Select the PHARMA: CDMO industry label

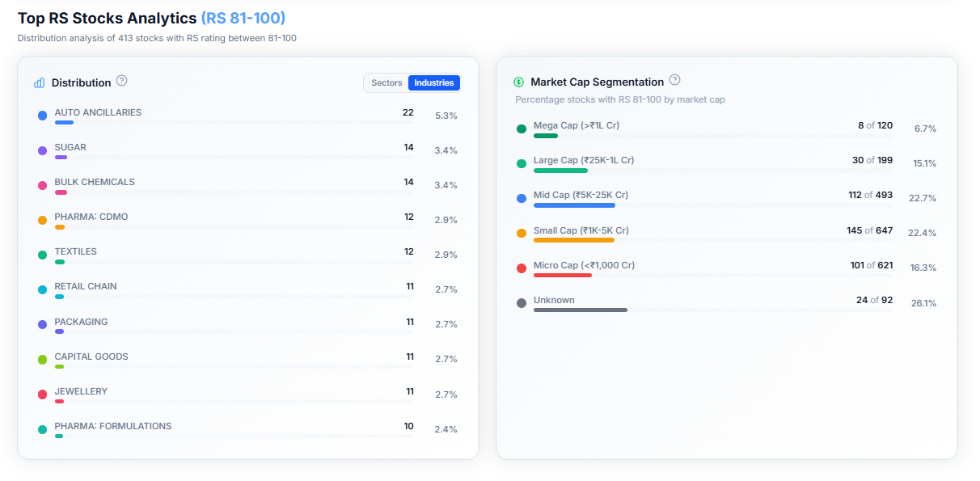coord(91,217)
